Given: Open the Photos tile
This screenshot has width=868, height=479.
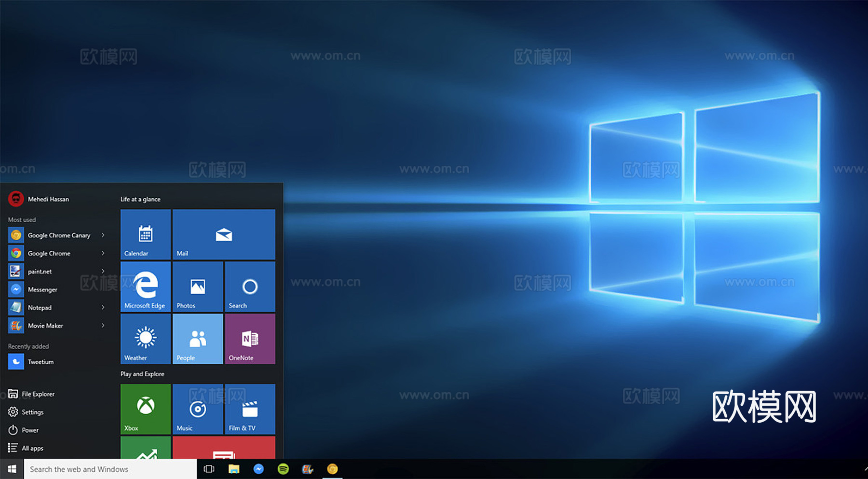Looking at the screenshot, I should pos(198,287).
